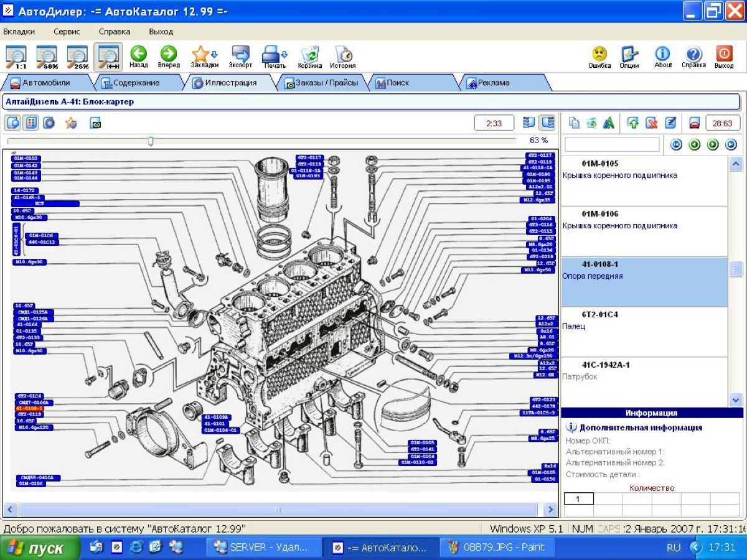Open История history
Screen dimensions: 747x560
[x=342, y=57]
